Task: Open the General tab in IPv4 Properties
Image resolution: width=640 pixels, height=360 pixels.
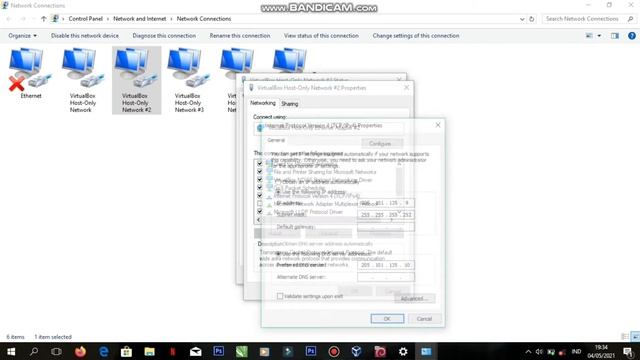Action: (x=276, y=140)
